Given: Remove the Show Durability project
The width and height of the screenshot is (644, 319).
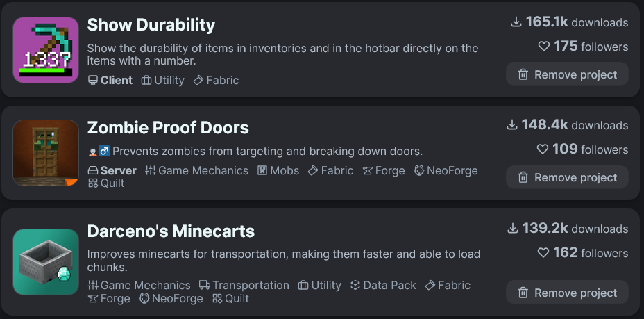Looking at the screenshot, I should tap(567, 74).
